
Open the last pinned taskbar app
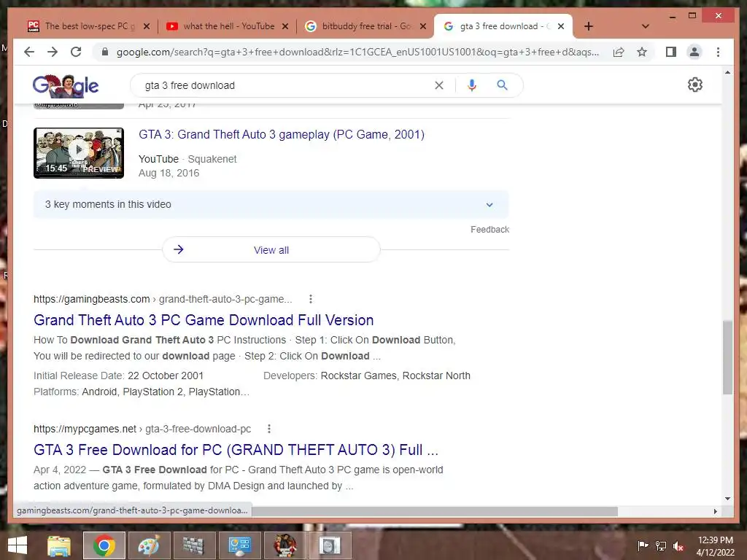point(330,545)
